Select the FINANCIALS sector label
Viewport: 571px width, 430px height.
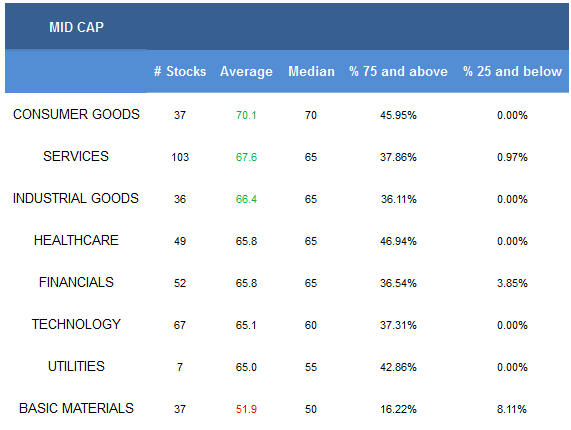pyautogui.click(x=76, y=282)
